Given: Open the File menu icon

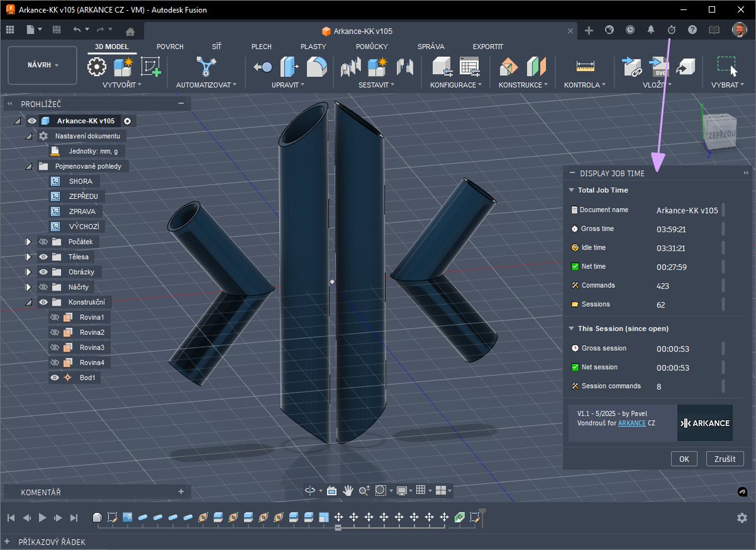Looking at the screenshot, I should (x=31, y=30).
